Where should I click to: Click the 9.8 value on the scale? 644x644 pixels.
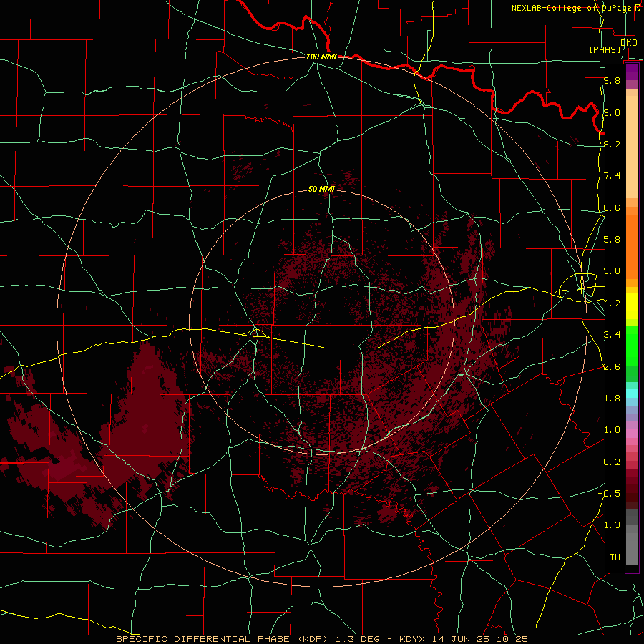point(612,80)
